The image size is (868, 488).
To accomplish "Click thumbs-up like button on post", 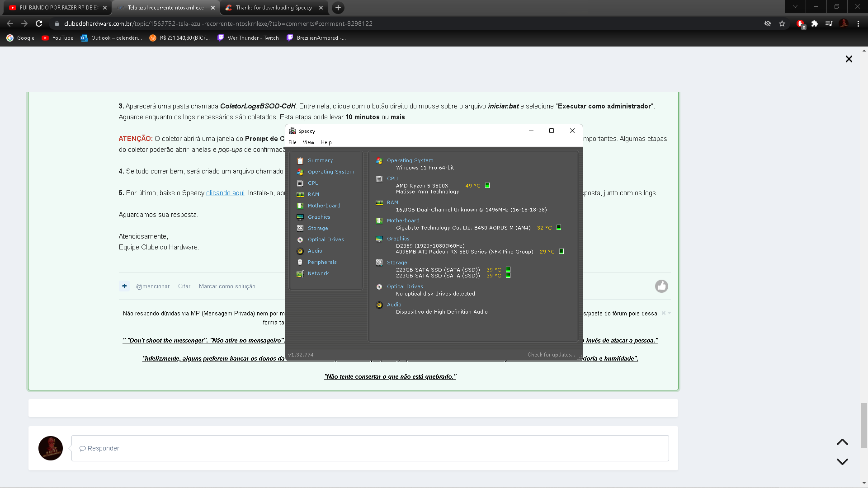I will [x=661, y=286].
